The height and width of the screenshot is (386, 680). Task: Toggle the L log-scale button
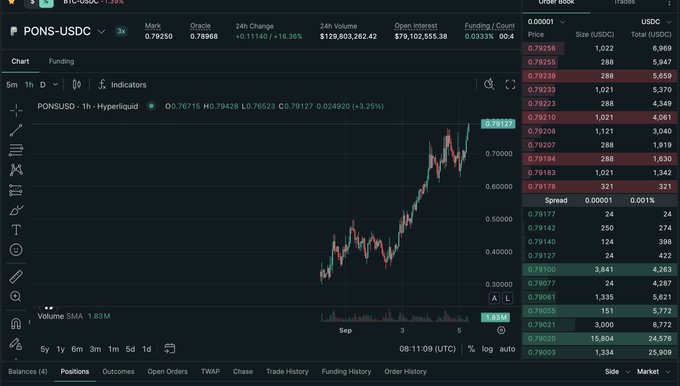(507, 298)
